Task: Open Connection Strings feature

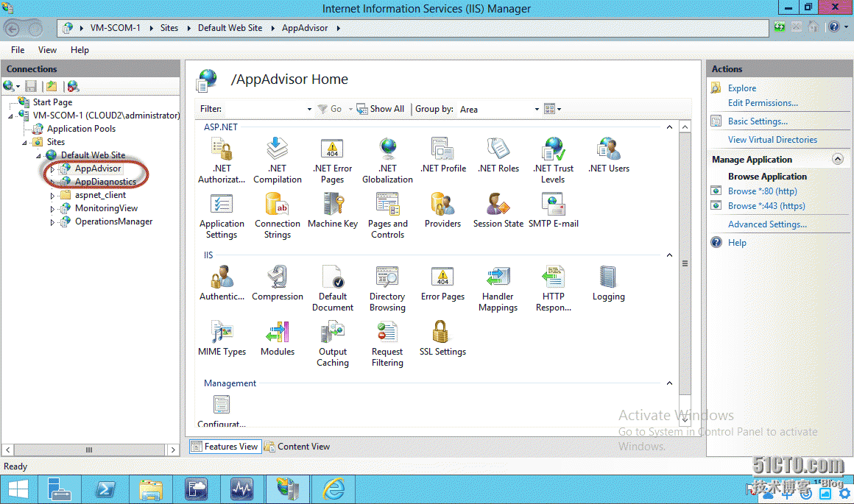Action: tap(278, 216)
